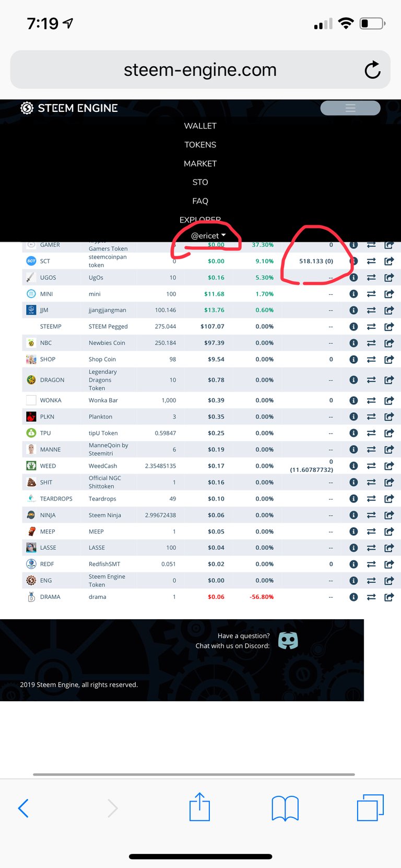This screenshot has width=401, height=868.
Task: Click the send icon in SHIT row
Action: point(389,482)
